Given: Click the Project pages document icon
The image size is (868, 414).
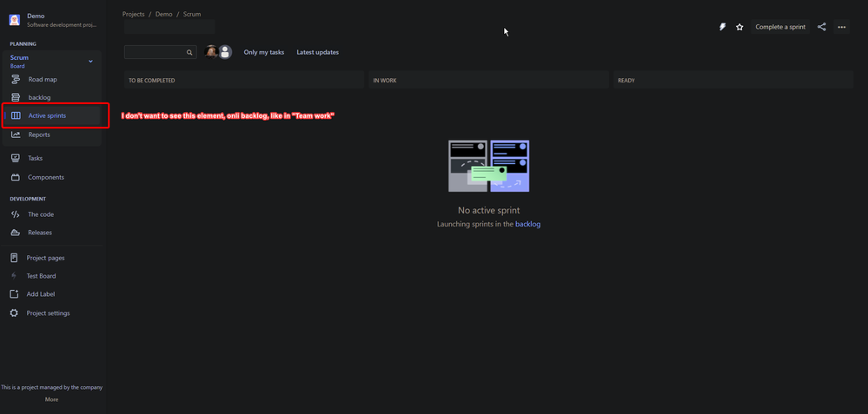Looking at the screenshot, I should 15,258.
